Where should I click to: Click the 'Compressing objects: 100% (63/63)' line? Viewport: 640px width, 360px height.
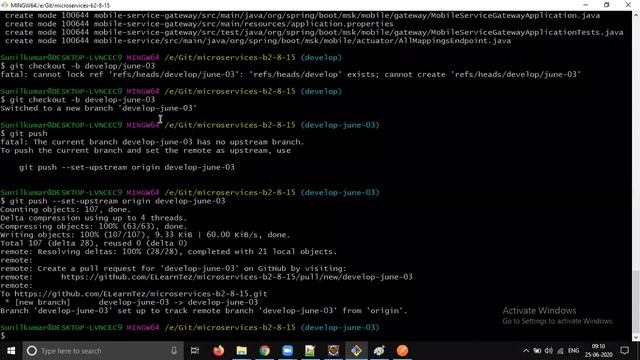tap(93, 227)
